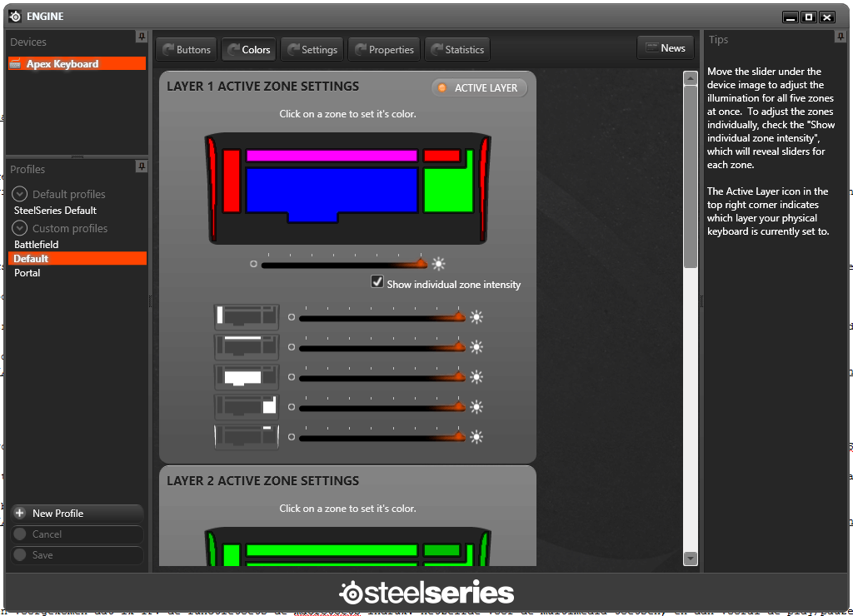Set color of red left macro zone
Viewport: 853px width, 616px height.
tap(232, 181)
